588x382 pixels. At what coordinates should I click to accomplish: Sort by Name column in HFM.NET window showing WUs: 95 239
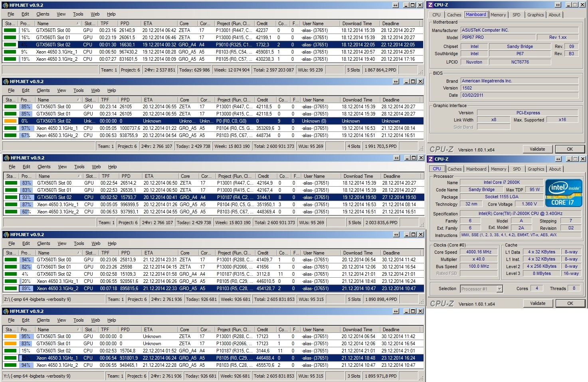pos(58,24)
